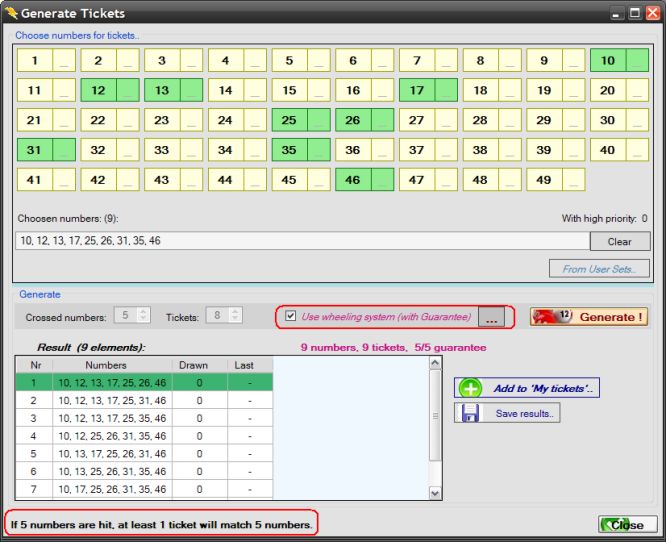Click the chosen numbers text field
The height and width of the screenshot is (542, 666).
pyautogui.click(x=300, y=241)
